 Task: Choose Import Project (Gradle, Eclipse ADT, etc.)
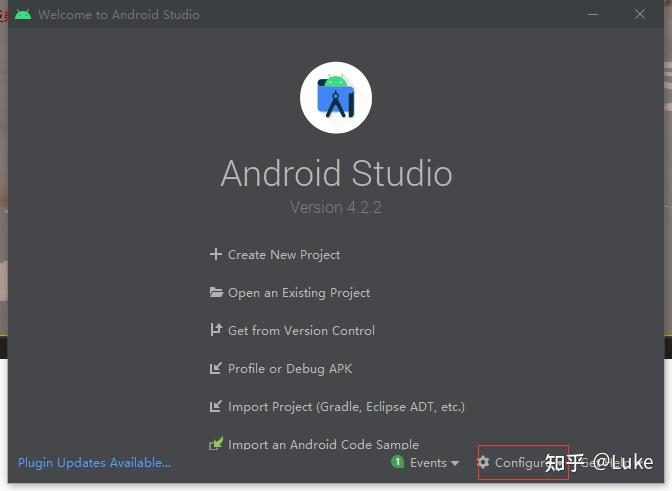346,407
